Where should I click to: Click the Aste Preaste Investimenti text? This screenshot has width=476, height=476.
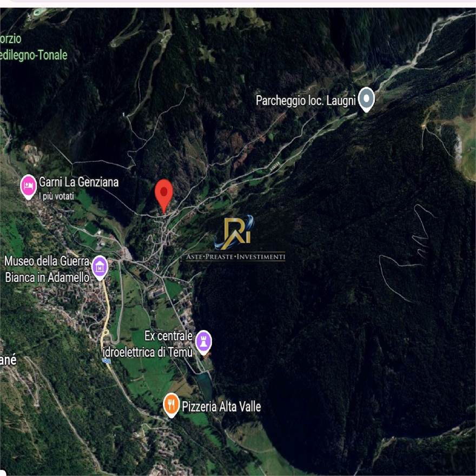point(236,257)
